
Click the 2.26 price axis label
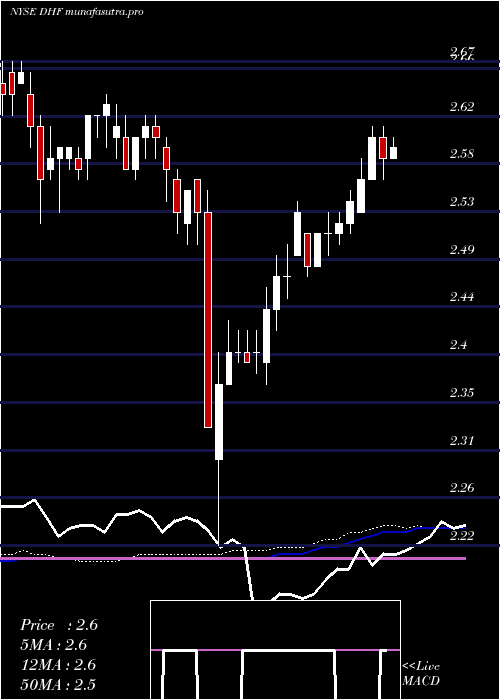tap(462, 488)
